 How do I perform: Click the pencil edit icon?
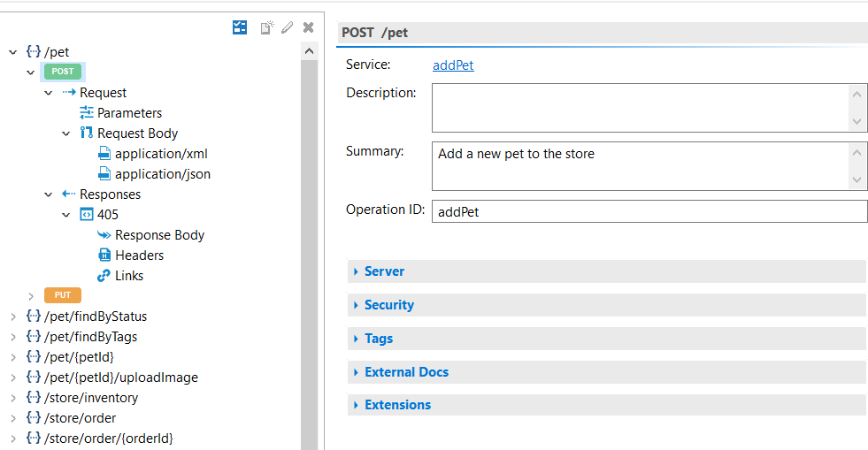pos(287,27)
